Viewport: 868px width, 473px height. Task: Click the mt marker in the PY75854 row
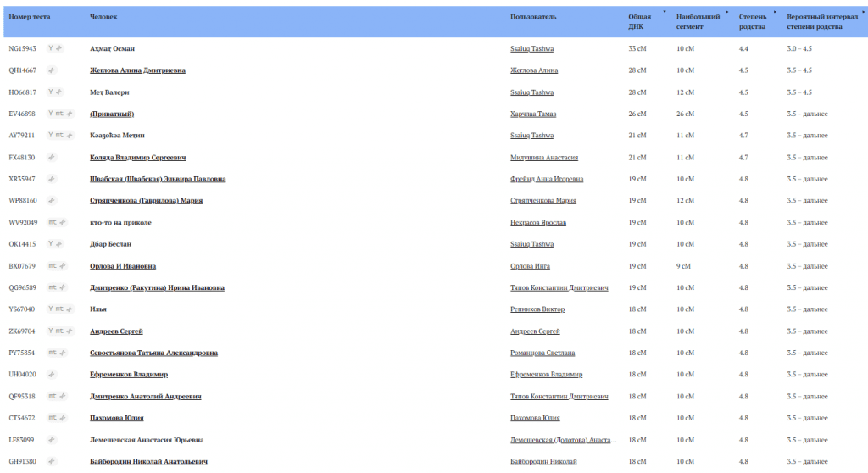point(52,353)
